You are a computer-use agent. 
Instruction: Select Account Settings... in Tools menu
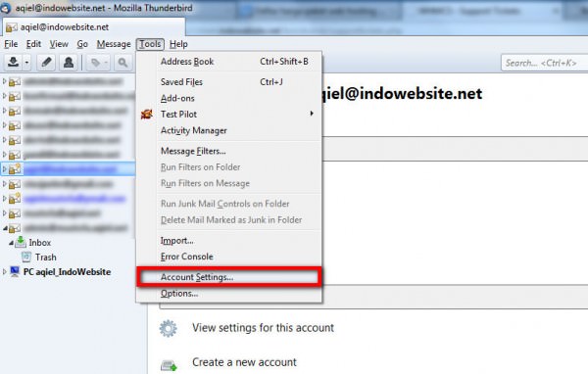pyautogui.click(x=229, y=277)
